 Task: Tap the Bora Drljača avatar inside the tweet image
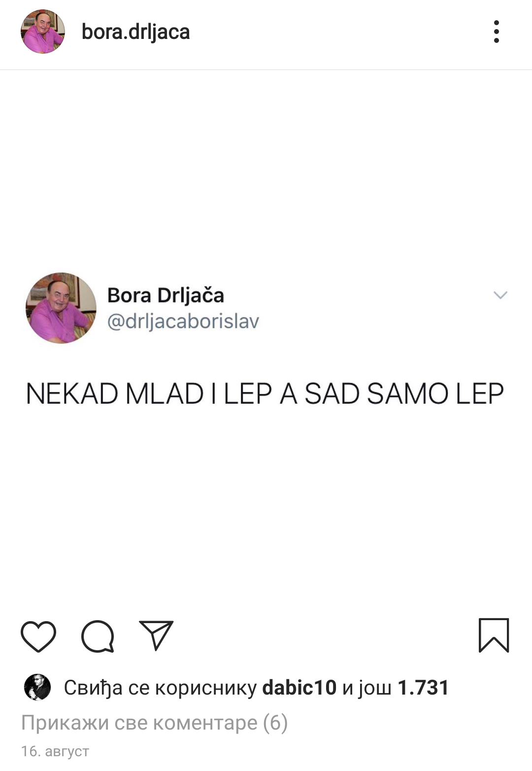pos(61,308)
